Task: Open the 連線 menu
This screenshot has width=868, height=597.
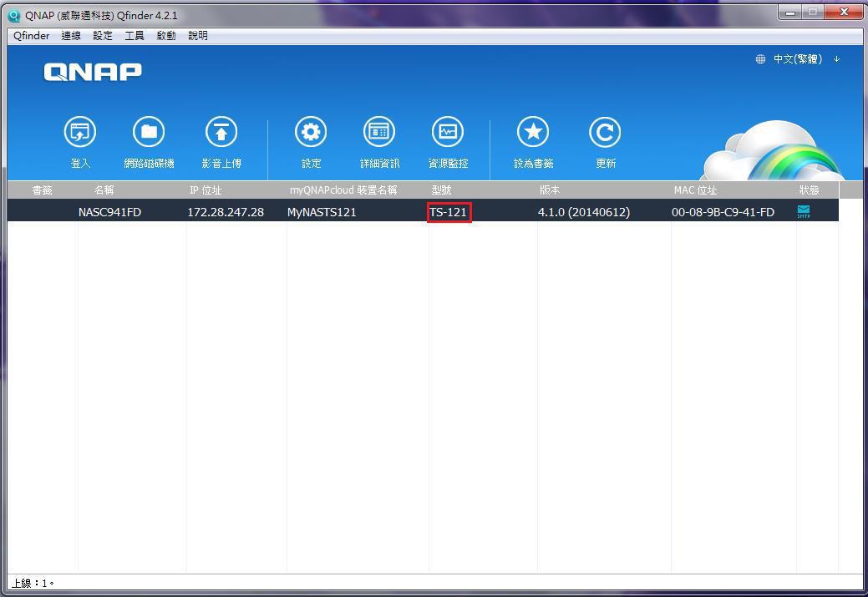Action: [x=71, y=35]
